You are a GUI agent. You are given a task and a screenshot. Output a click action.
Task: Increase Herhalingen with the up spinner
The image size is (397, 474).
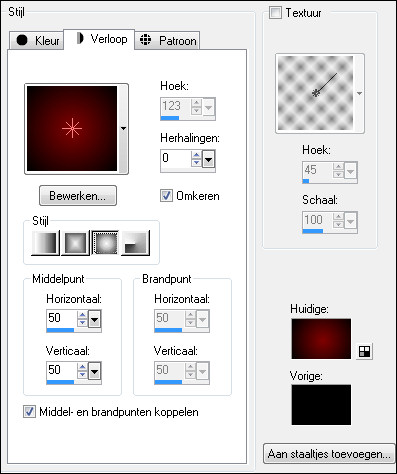click(x=196, y=155)
